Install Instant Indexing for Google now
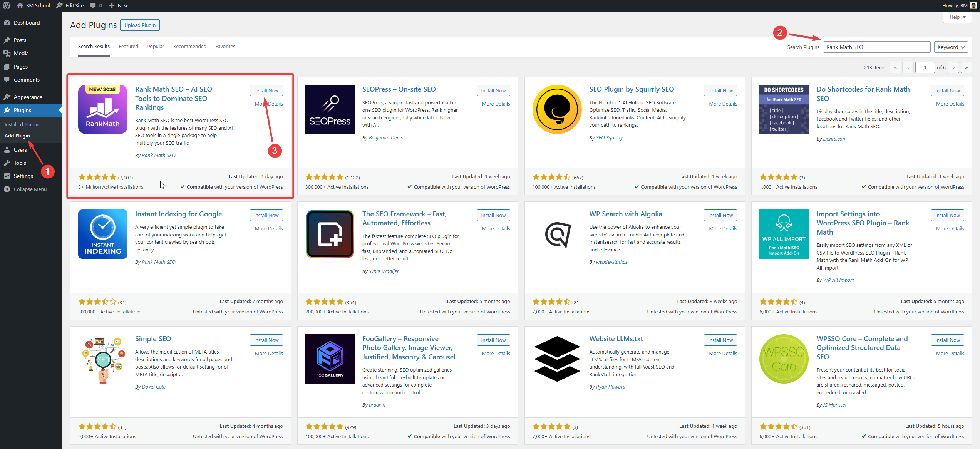 coord(266,215)
